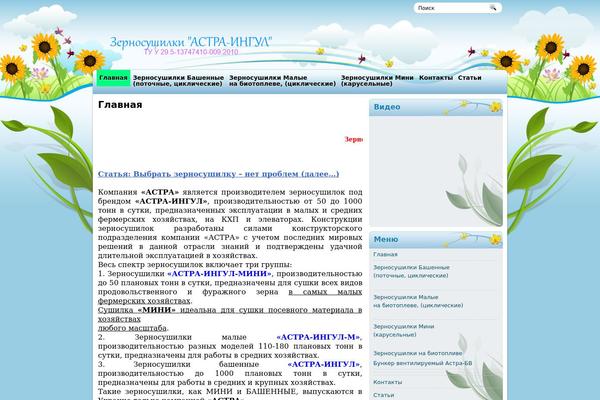Click Статьи in the sidebar Меню
Image resolution: width=600 pixels, height=400 pixels.
coord(383,395)
